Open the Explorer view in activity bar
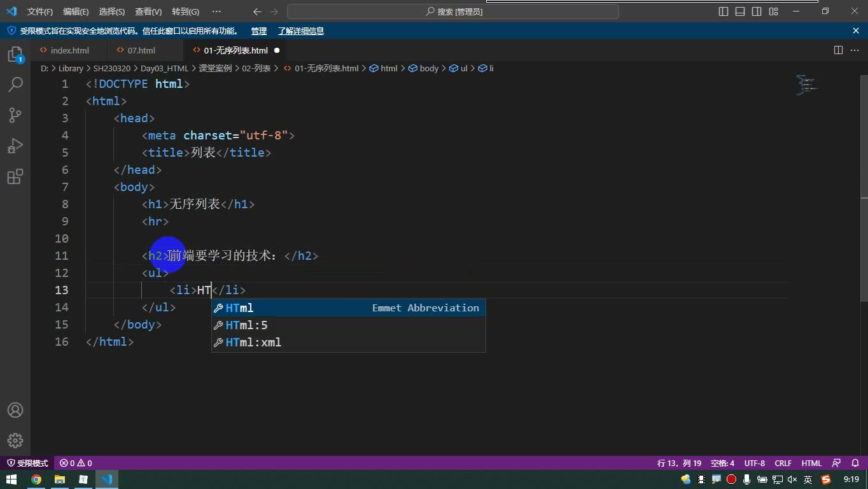Image resolution: width=868 pixels, height=489 pixels. pyautogui.click(x=15, y=55)
